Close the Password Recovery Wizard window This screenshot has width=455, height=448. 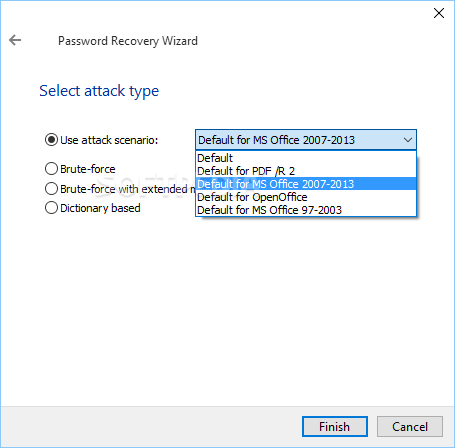(x=439, y=13)
